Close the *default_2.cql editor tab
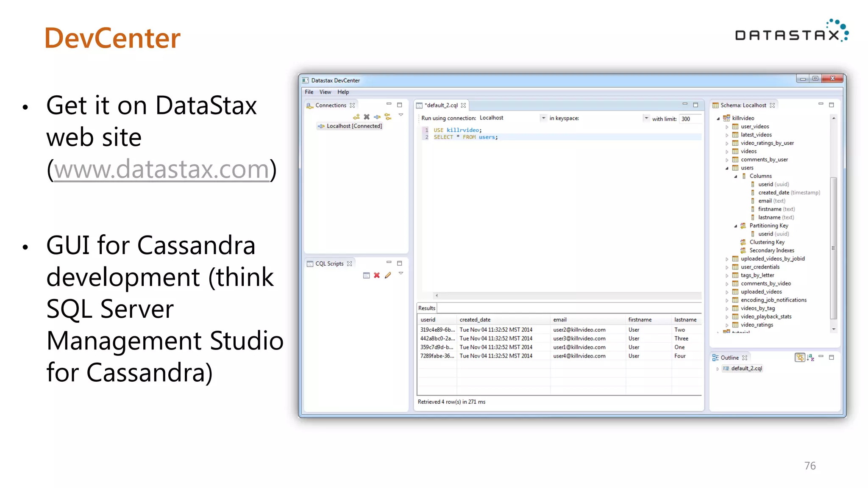This screenshot has height=488, width=868. (463, 105)
